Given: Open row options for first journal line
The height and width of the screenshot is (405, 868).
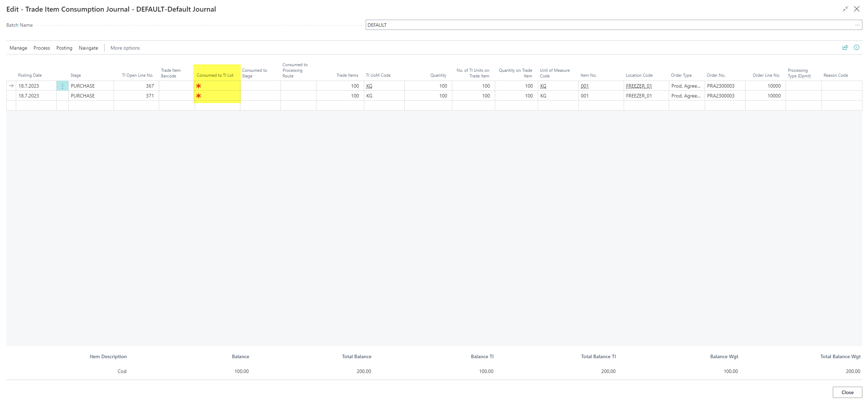Looking at the screenshot, I should click(x=62, y=86).
